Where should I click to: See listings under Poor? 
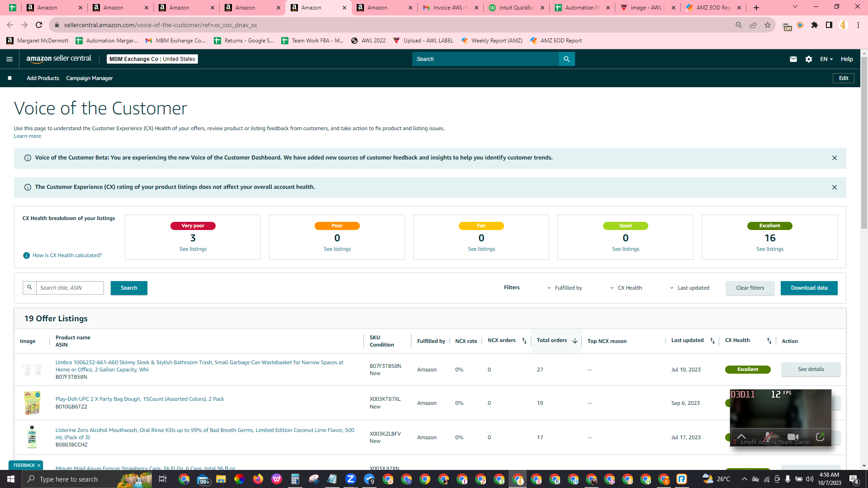(337, 249)
